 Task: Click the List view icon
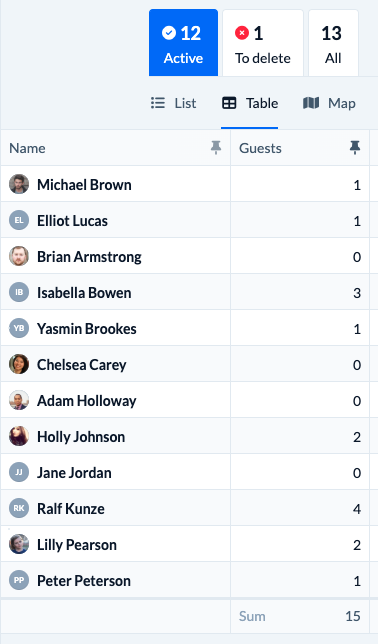pos(158,103)
